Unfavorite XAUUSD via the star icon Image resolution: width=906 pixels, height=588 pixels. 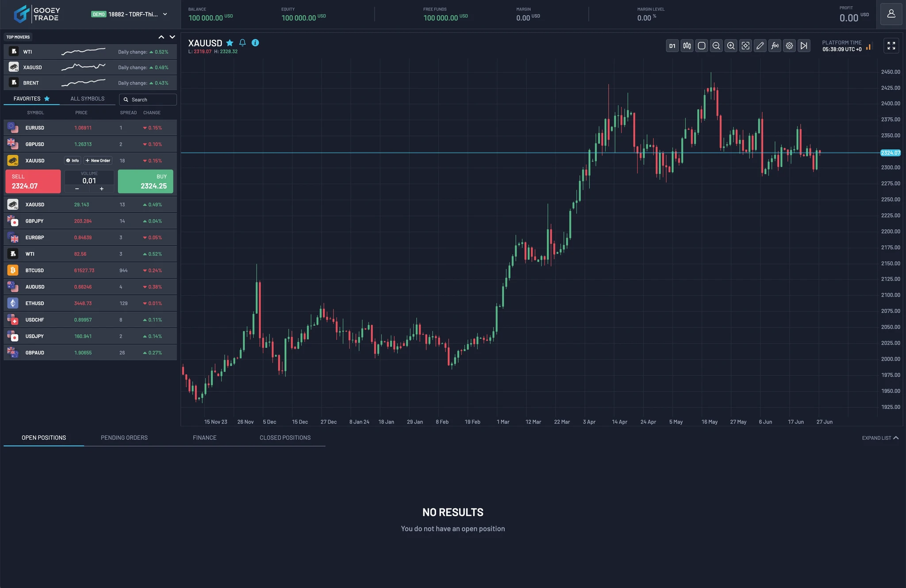(230, 43)
